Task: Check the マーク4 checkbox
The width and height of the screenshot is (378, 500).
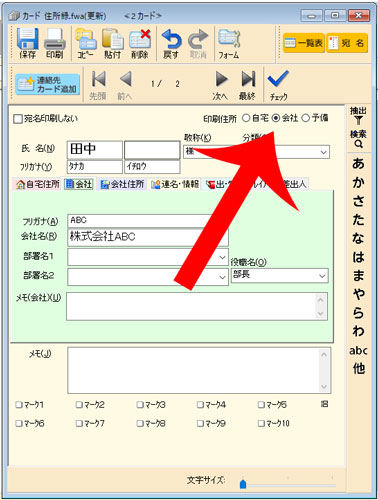Action: coord(200,405)
